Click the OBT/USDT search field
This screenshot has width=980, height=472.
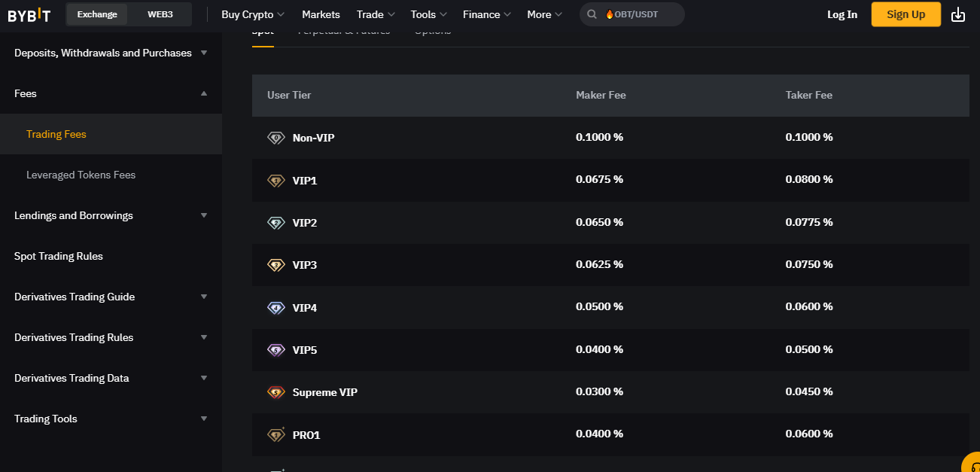tap(632, 14)
